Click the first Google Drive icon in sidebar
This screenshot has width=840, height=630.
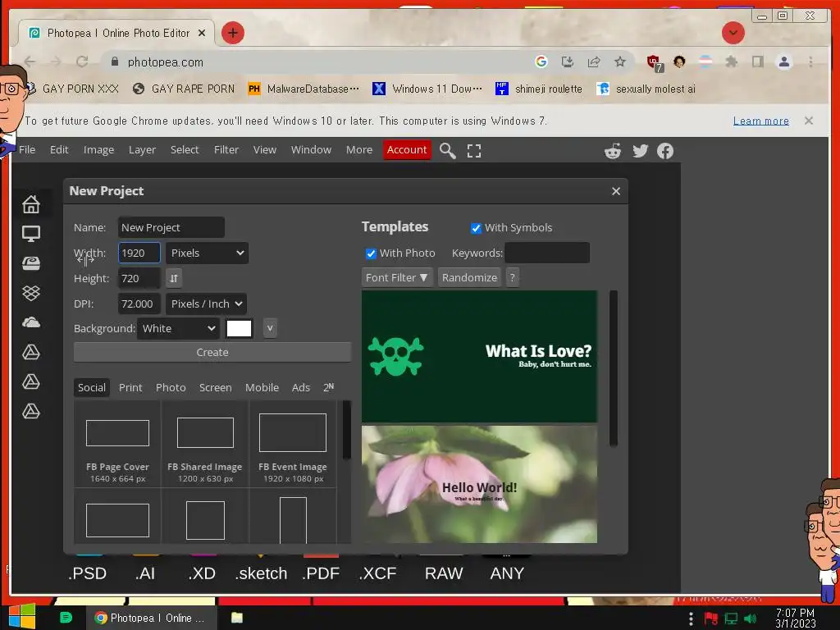point(31,352)
